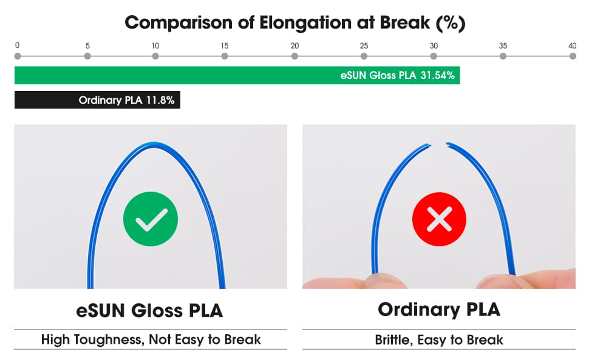
Task: Click the black Ordinary PLA 11.8% bar
Action: point(97,100)
